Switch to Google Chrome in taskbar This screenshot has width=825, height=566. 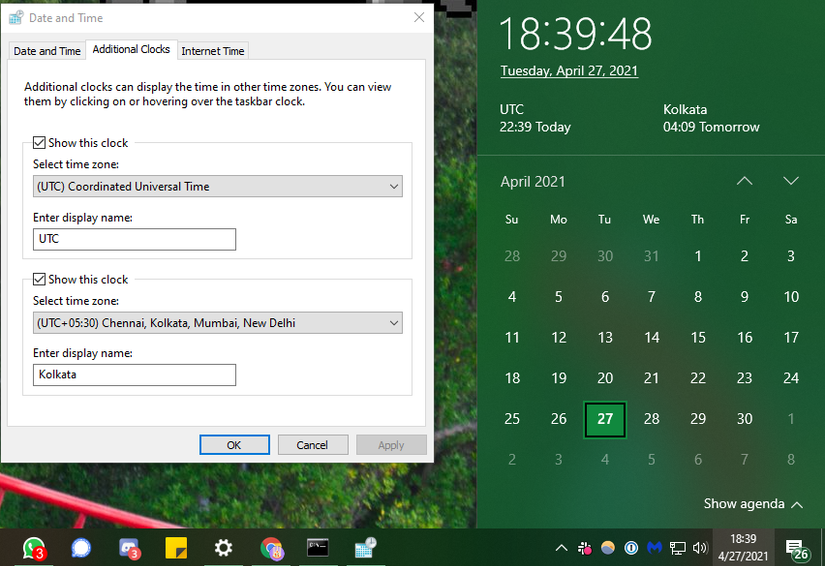click(x=271, y=547)
